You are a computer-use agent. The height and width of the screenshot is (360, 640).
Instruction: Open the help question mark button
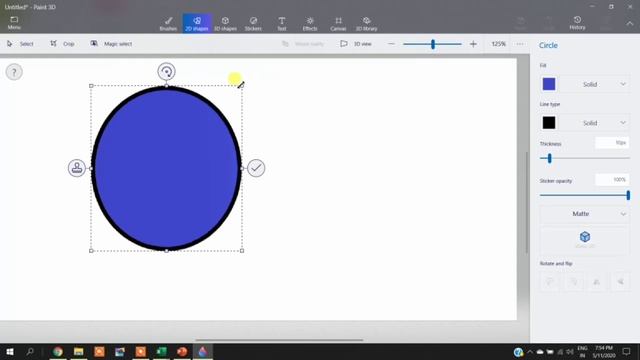click(14, 72)
